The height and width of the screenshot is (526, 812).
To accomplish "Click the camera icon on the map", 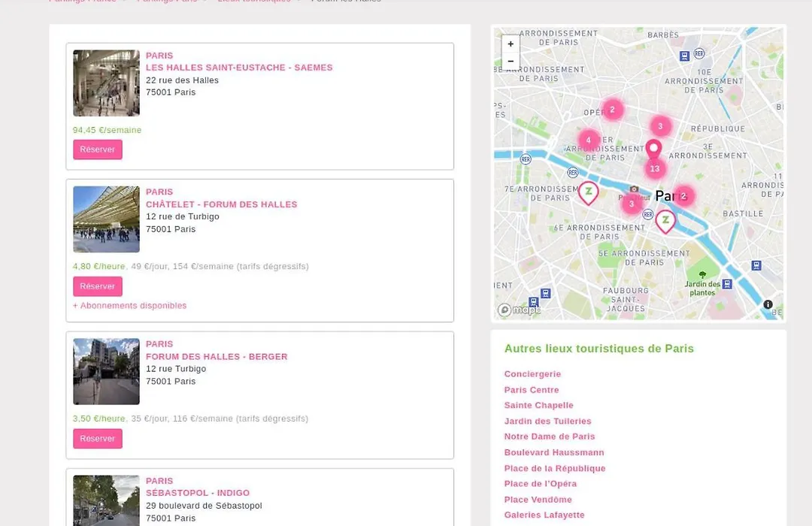I will [634, 189].
